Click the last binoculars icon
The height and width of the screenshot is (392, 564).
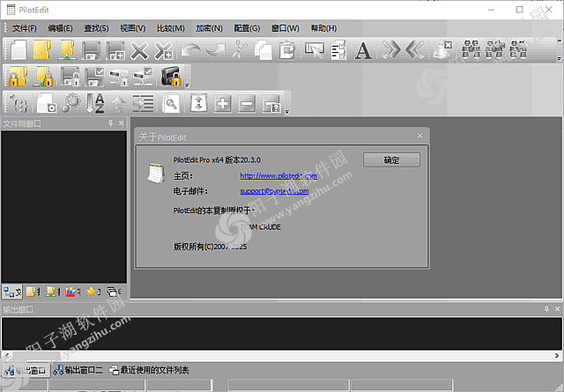[x=519, y=50]
